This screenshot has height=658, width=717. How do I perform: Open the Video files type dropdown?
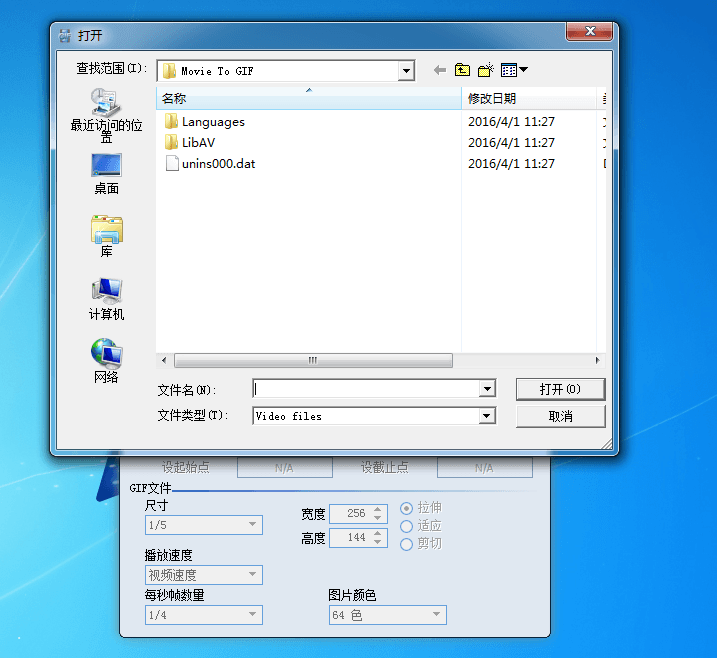487,416
